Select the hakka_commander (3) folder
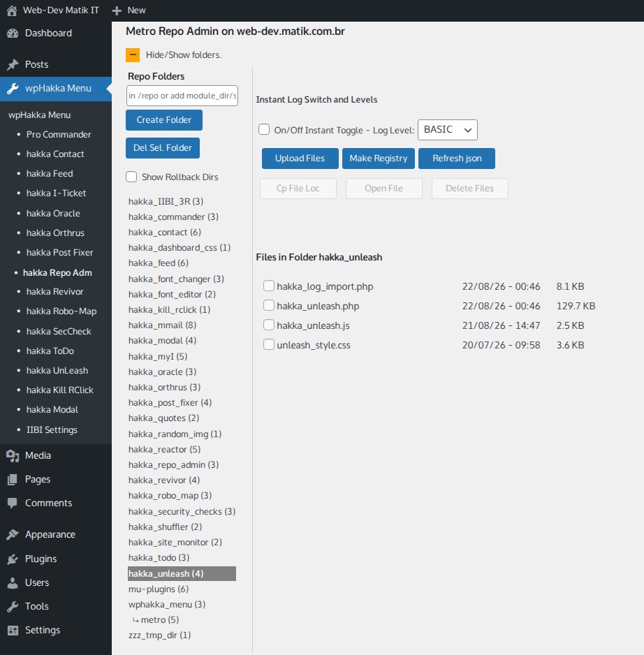Viewport: 644px width, 655px height. [173, 217]
